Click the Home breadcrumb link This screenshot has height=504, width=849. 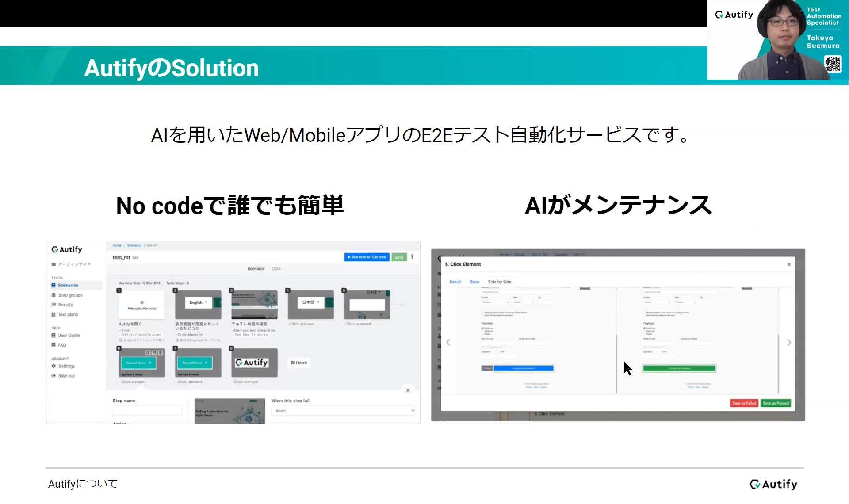click(117, 245)
